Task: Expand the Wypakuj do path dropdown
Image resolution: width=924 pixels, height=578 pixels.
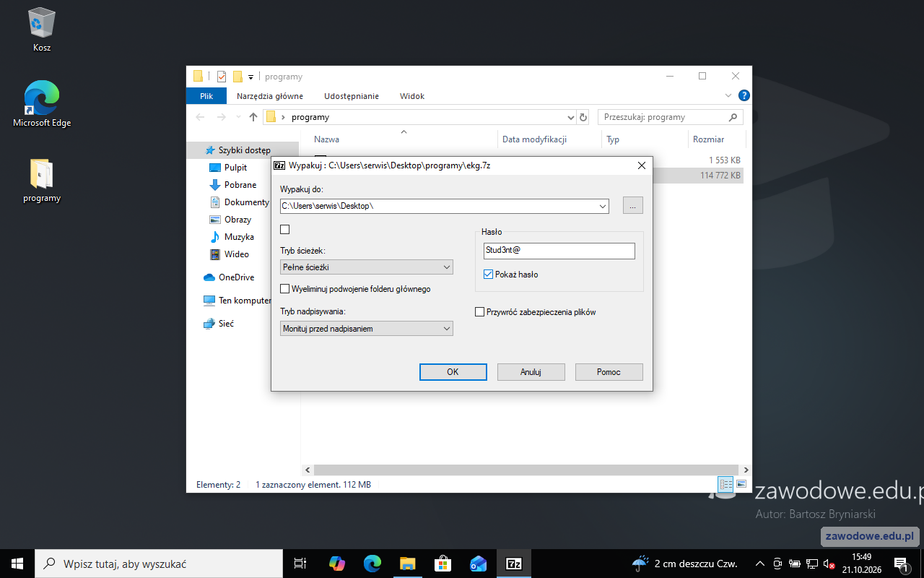Action: click(603, 206)
